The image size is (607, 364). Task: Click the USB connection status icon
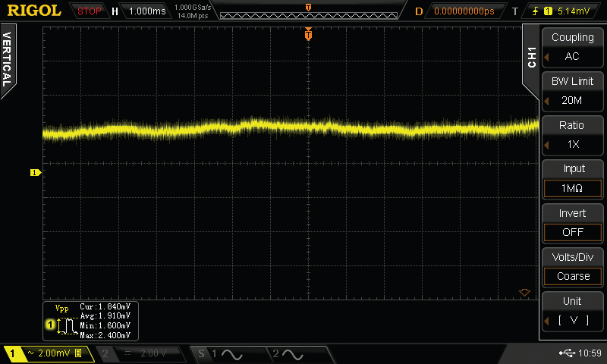pyautogui.click(x=568, y=353)
